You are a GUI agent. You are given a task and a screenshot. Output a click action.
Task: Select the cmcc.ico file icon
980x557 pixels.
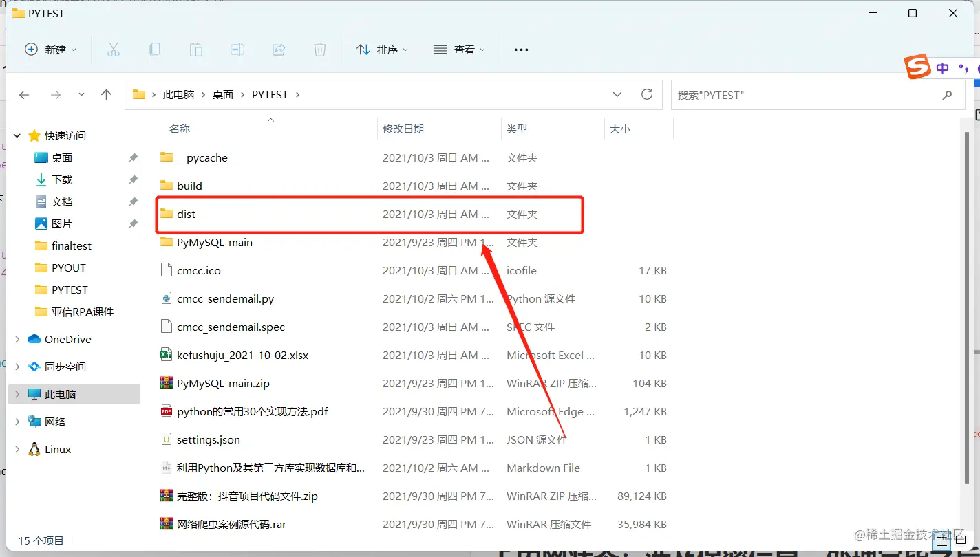coord(166,270)
